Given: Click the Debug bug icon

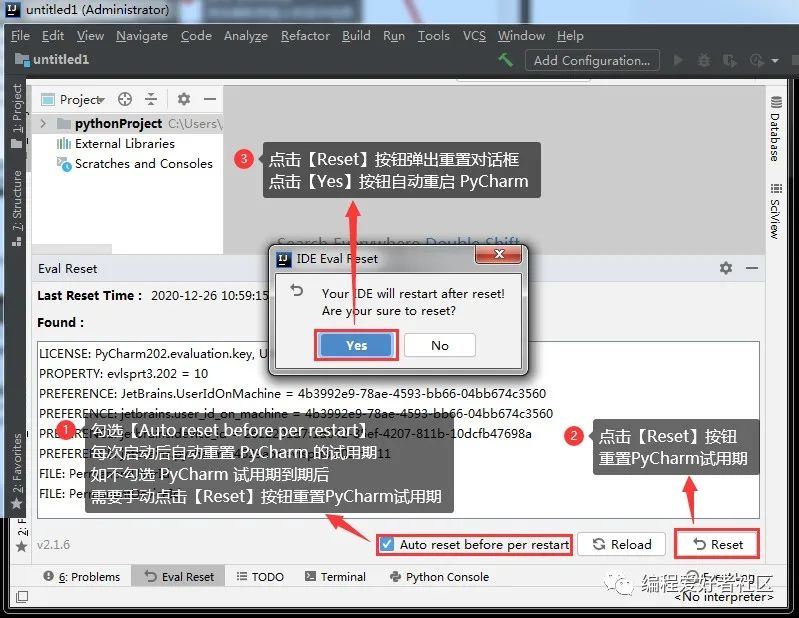Looking at the screenshot, I should pos(704,61).
